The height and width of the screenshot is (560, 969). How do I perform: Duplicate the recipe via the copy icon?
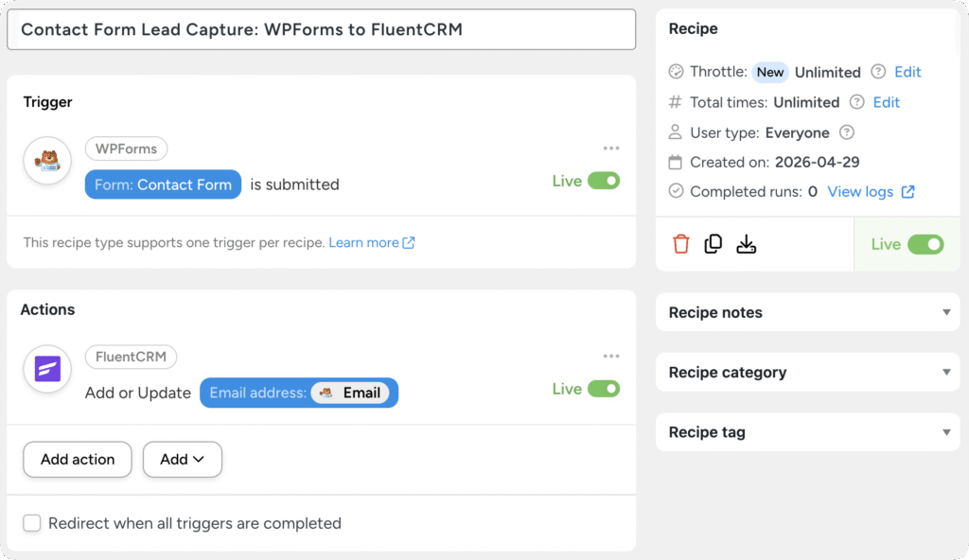[x=714, y=243]
